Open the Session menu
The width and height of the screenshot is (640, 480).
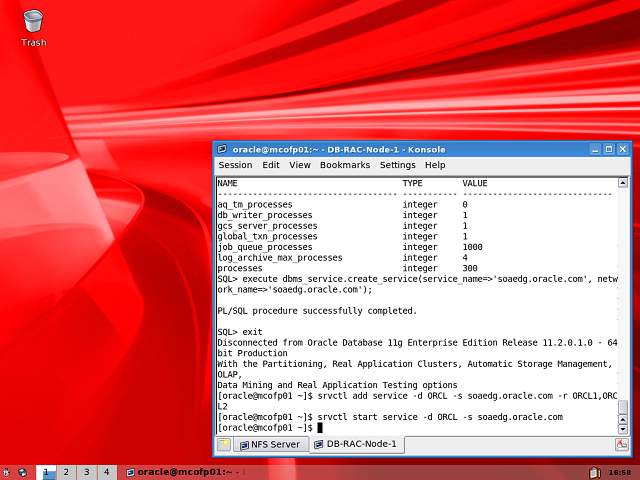click(236, 165)
